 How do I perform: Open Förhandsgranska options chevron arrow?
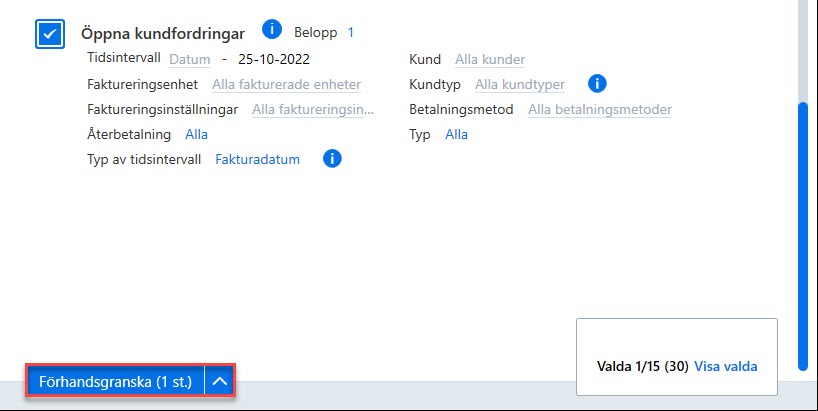[x=220, y=381]
